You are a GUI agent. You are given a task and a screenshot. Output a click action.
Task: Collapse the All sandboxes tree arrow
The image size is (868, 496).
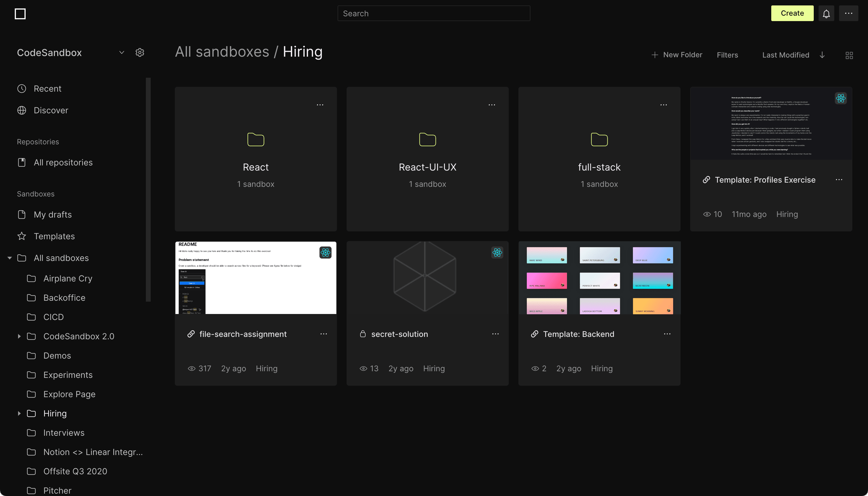pyautogui.click(x=10, y=258)
